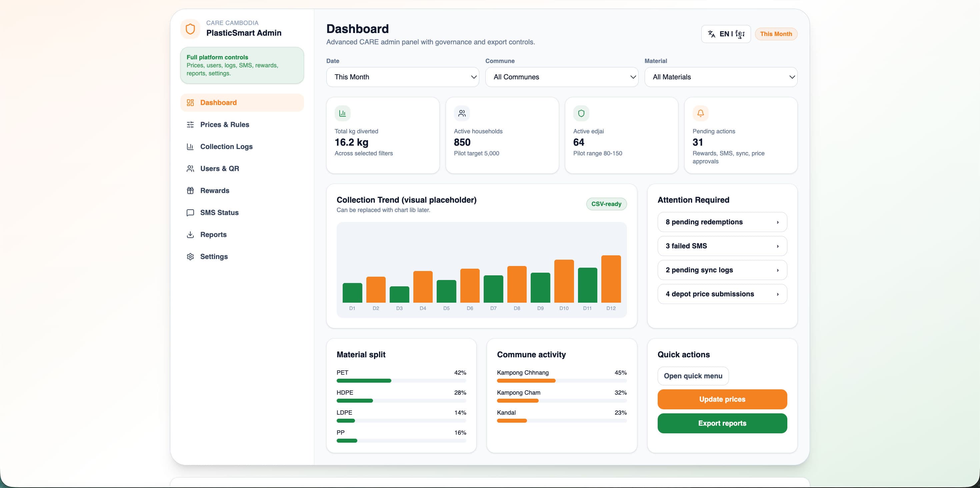
Task: Click the arrow on 2 pending sync logs
Action: point(778,270)
